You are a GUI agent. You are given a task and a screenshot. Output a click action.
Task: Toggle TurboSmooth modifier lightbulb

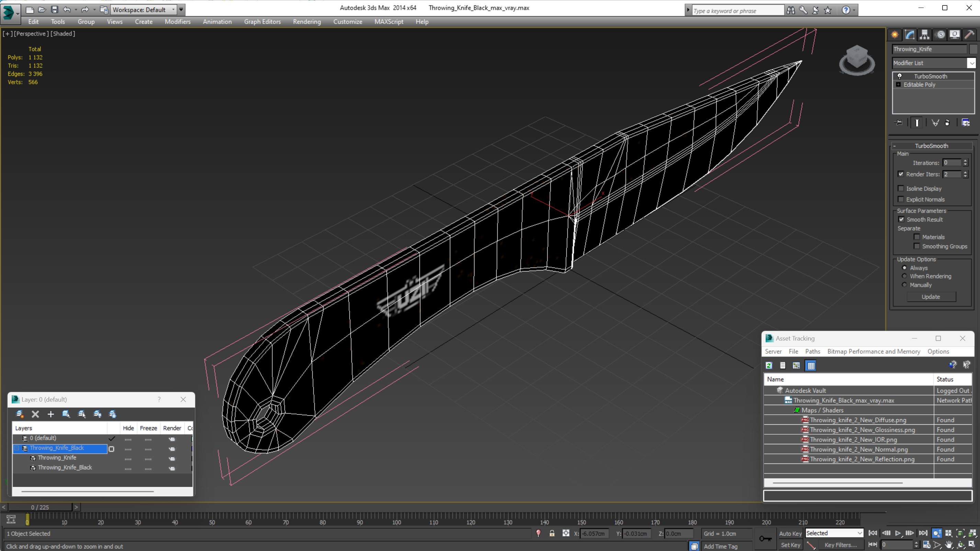coord(900,76)
